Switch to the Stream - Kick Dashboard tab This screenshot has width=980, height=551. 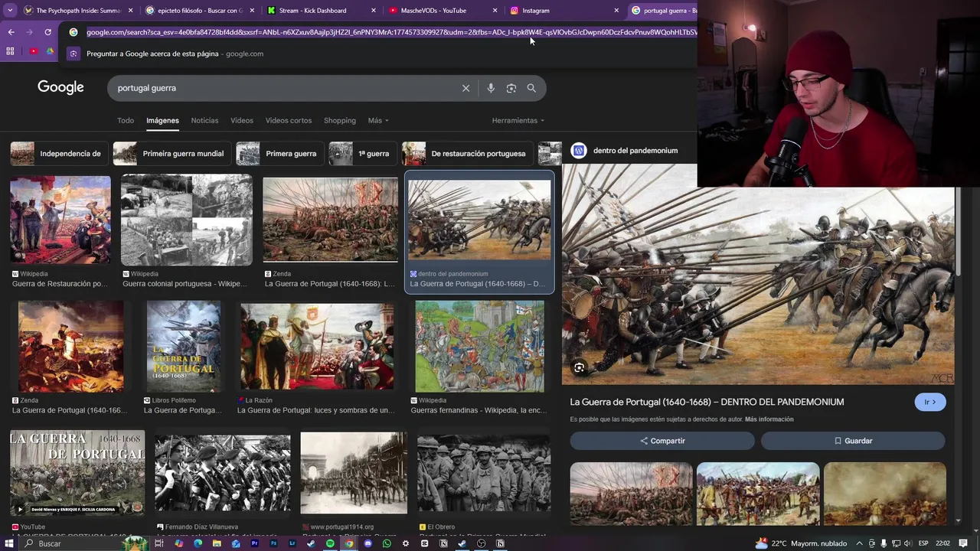320,11
